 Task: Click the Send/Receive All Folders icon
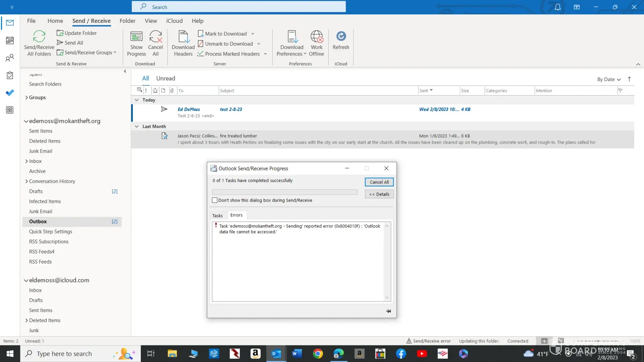point(39,37)
